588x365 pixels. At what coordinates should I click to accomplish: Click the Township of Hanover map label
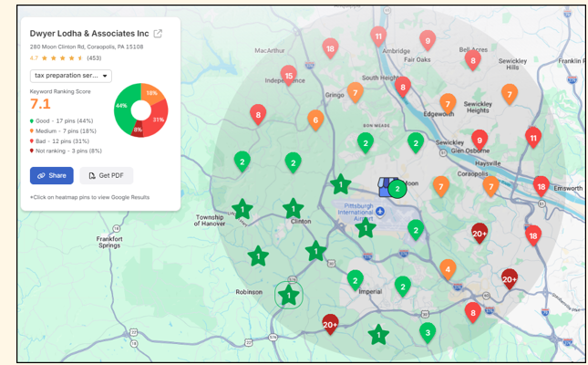(210, 221)
